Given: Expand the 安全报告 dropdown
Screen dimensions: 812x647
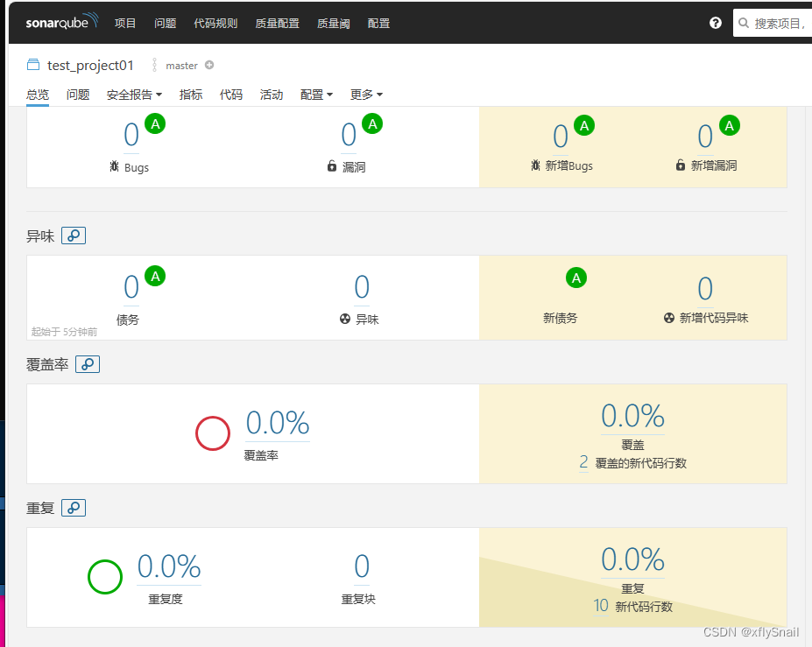Looking at the screenshot, I should pos(134,95).
